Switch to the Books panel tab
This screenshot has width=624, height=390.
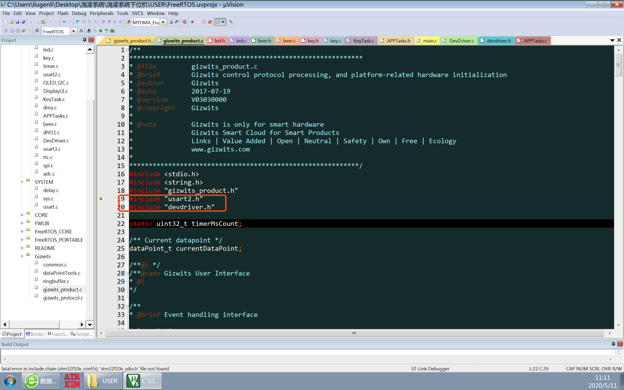coord(35,334)
